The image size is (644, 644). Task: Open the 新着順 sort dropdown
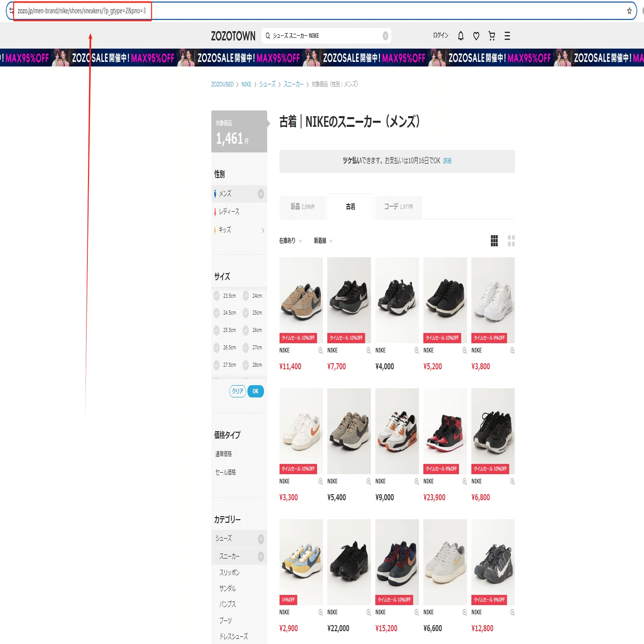pyautogui.click(x=323, y=241)
